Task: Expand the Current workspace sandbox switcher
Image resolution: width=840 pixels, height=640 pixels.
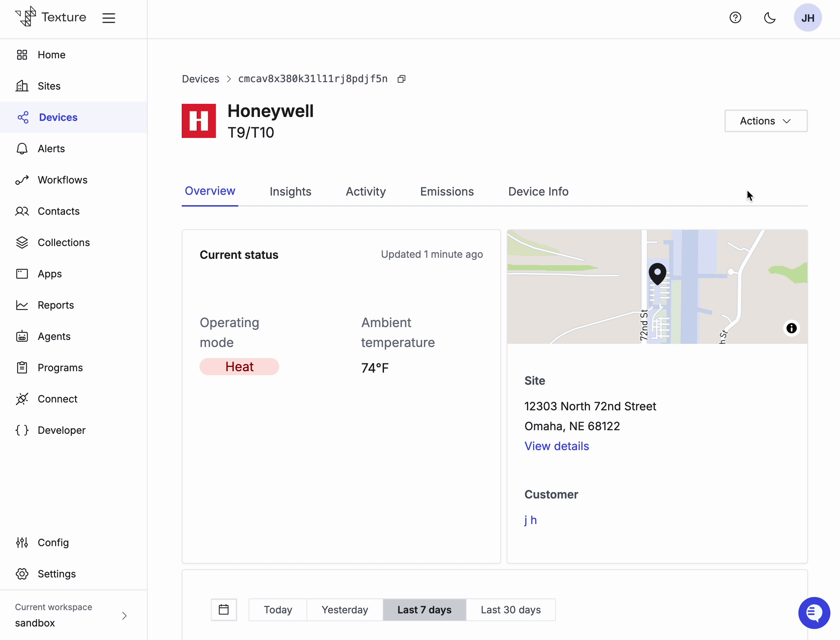Action: pyautogui.click(x=74, y=615)
